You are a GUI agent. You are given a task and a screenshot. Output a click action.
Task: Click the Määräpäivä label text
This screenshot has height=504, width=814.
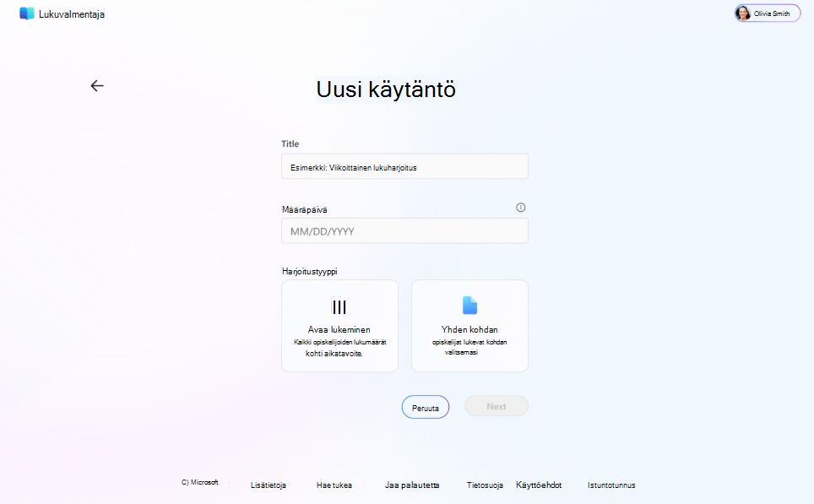tap(304, 209)
